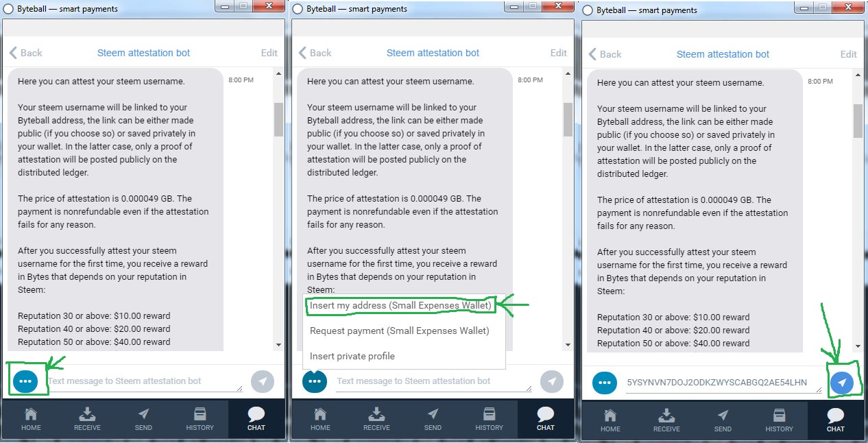This screenshot has width=868, height=443.
Task: Go to Home tab in right window
Action: (610, 420)
